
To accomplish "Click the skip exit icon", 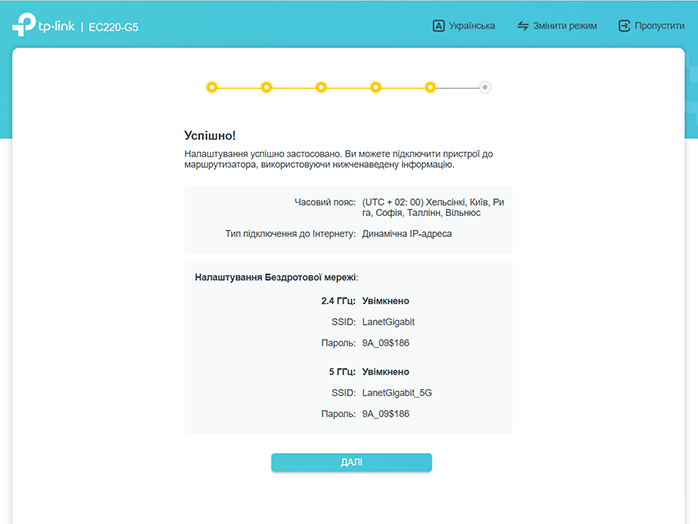I will [624, 26].
